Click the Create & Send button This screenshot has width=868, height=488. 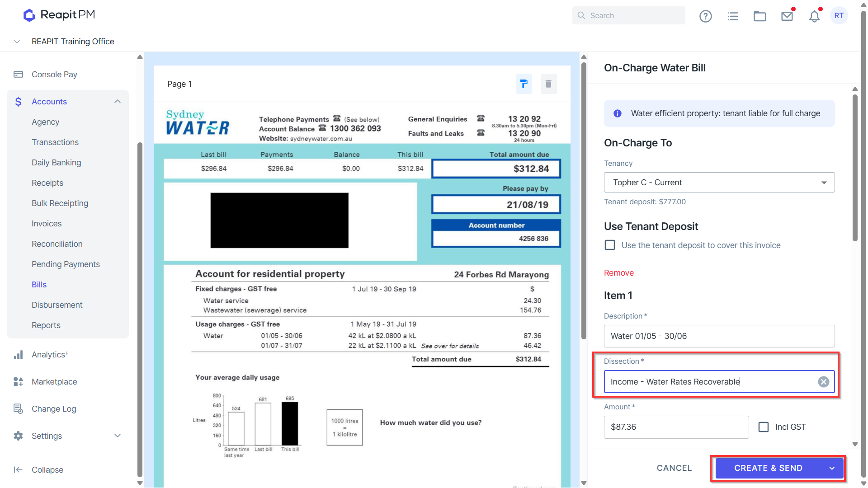coord(768,468)
